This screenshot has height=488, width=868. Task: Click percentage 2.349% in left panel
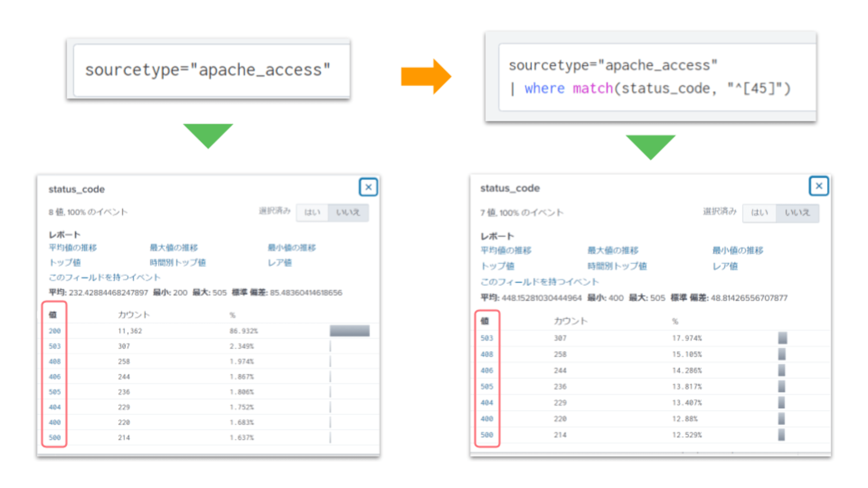pyautogui.click(x=242, y=346)
